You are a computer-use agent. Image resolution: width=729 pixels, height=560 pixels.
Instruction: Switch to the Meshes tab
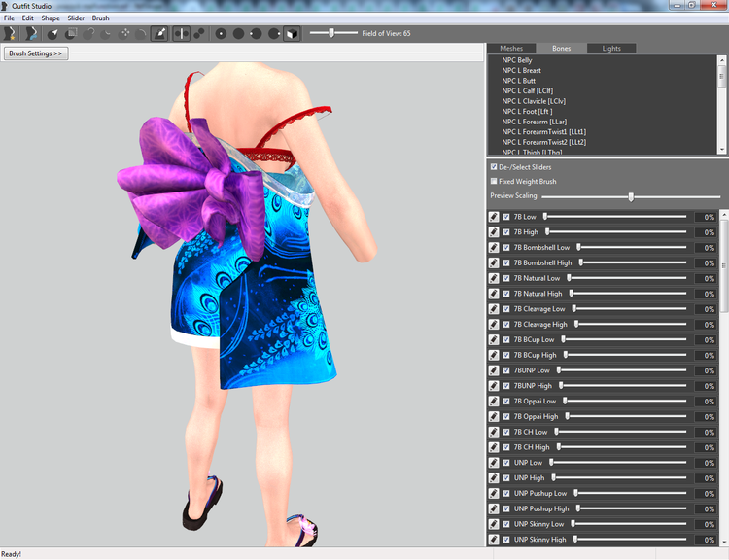pyautogui.click(x=511, y=49)
